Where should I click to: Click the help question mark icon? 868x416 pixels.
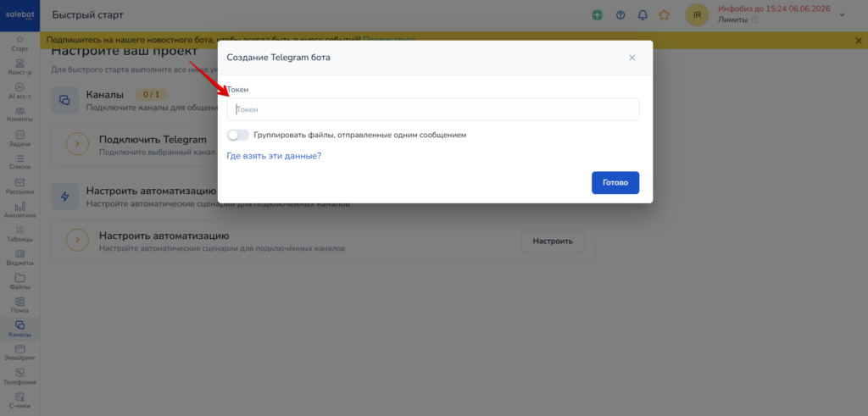coord(620,15)
